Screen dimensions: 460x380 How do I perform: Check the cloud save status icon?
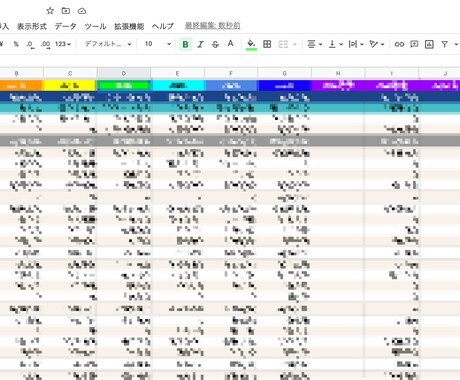(82, 11)
